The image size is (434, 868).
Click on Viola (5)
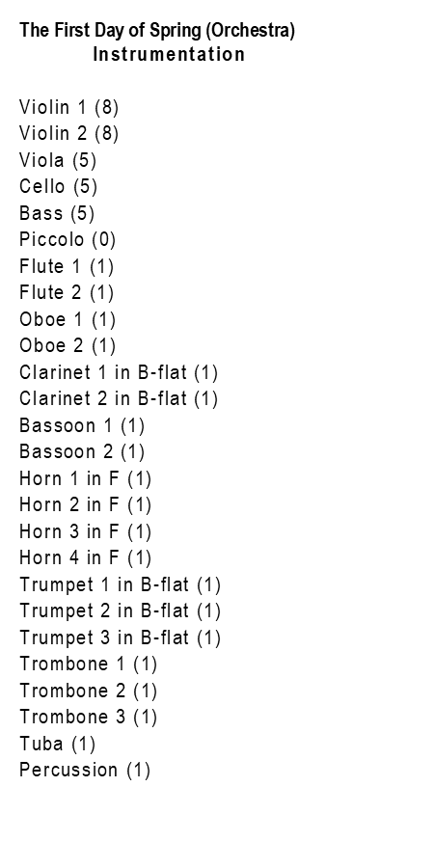tap(58, 160)
